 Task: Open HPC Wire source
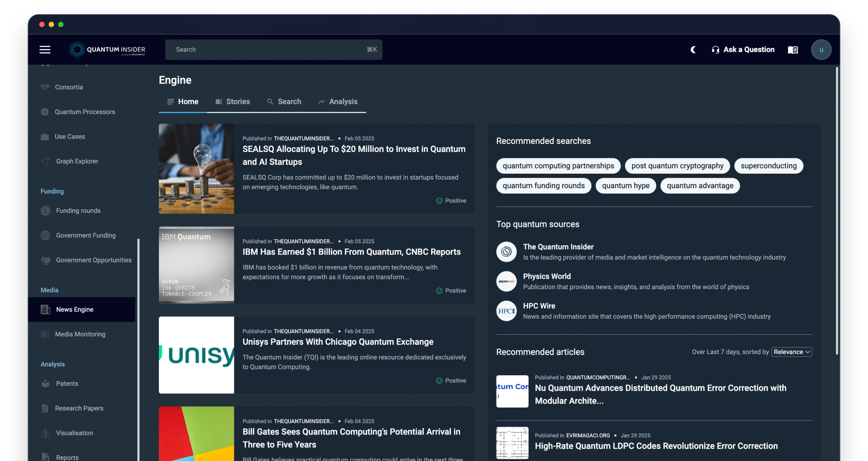tap(539, 306)
